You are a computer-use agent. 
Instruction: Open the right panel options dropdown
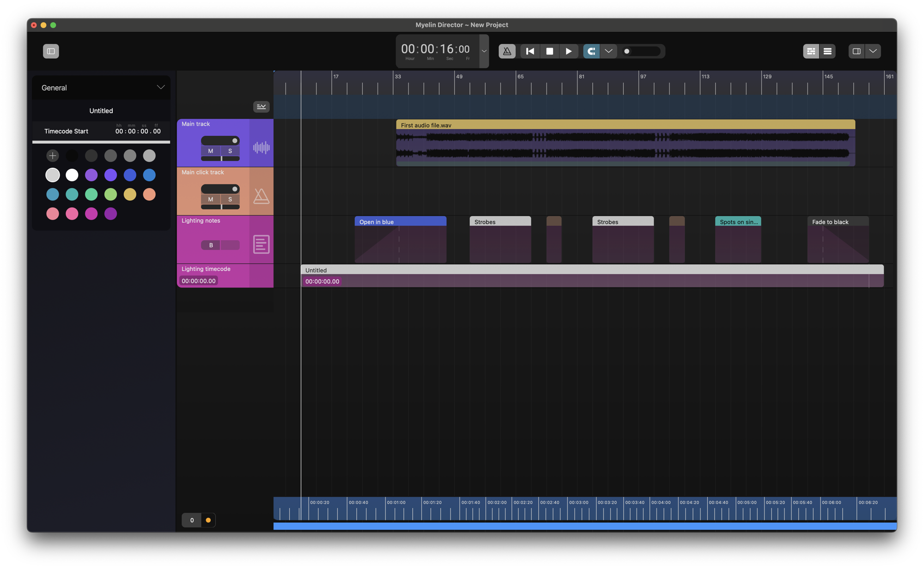pos(873,51)
